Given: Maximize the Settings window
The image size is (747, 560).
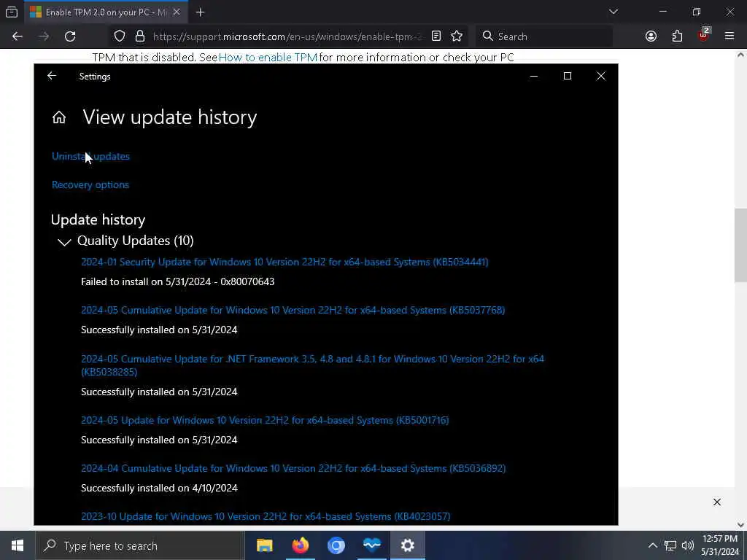Looking at the screenshot, I should click(567, 76).
